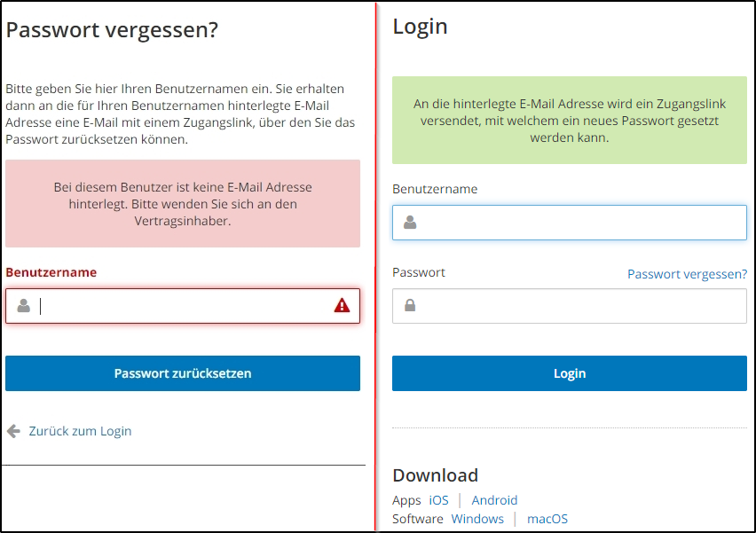
Task: Click the user silhouette icon in the Login username field
Action: click(409, 222)
